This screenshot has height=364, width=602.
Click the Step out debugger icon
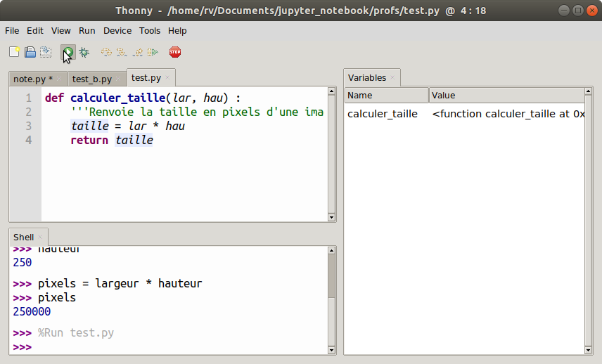coord(137,52)
